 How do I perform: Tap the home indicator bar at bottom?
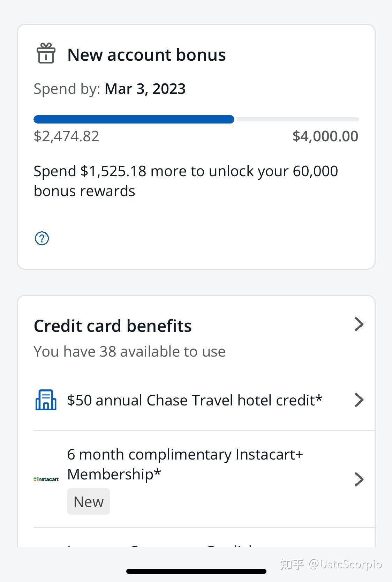pos(196,571)
